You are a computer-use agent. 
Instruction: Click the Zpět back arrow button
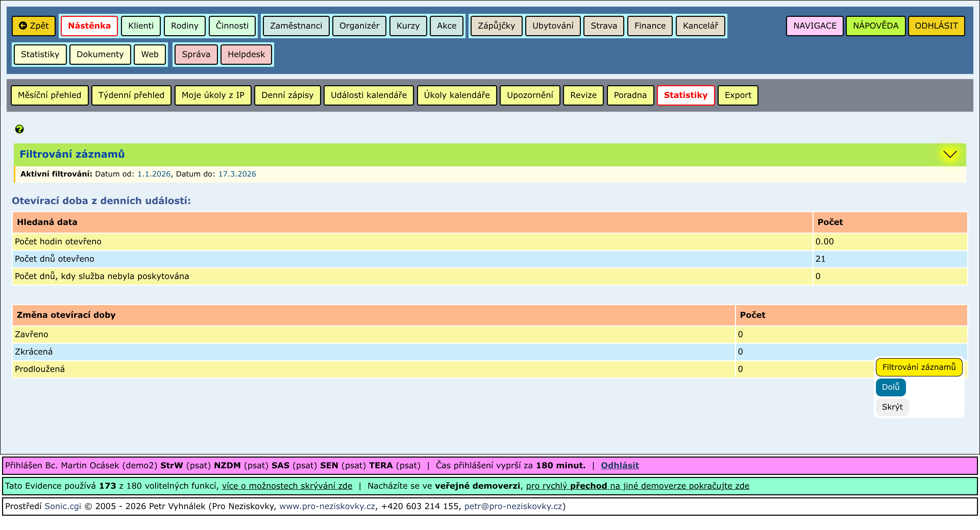coord(34,26)
